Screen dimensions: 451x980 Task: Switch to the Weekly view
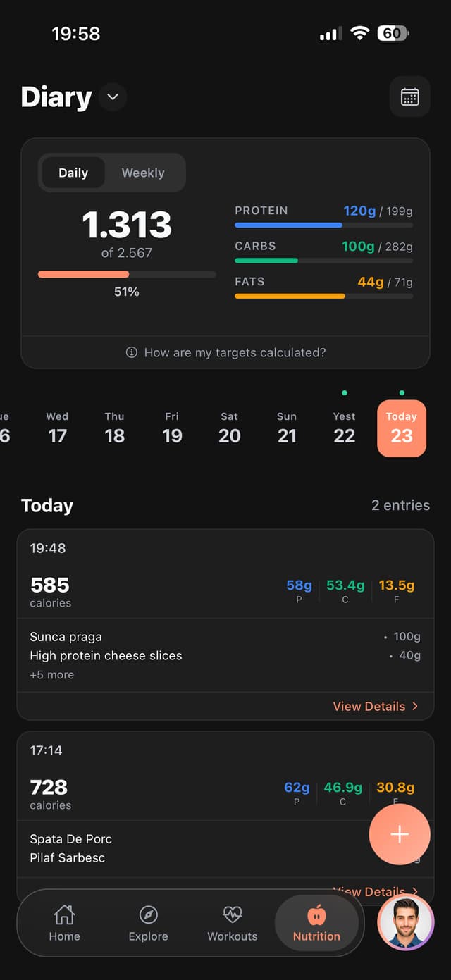[x=143, y=173]
